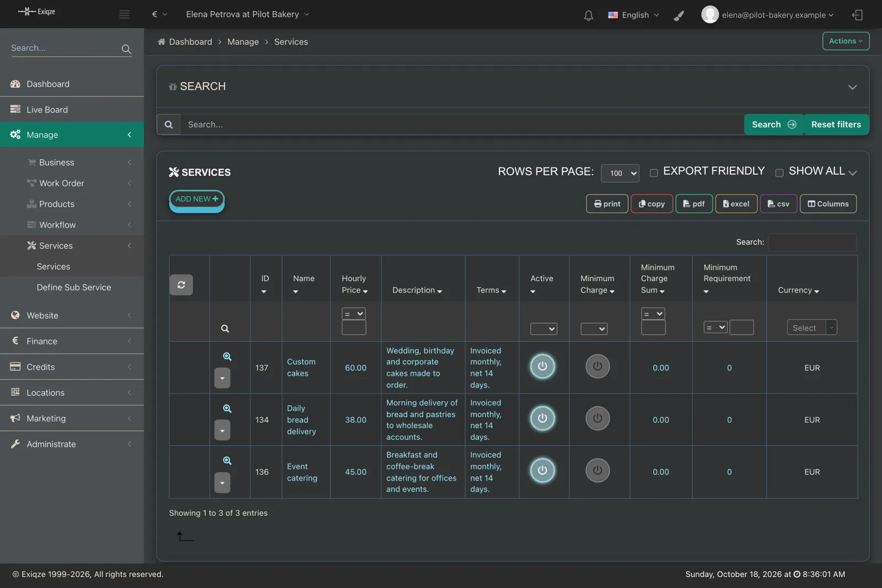Collapse the Search panel chevron
Image resolution: width=882 pixels, height=588 pixels.
[852, 87]
